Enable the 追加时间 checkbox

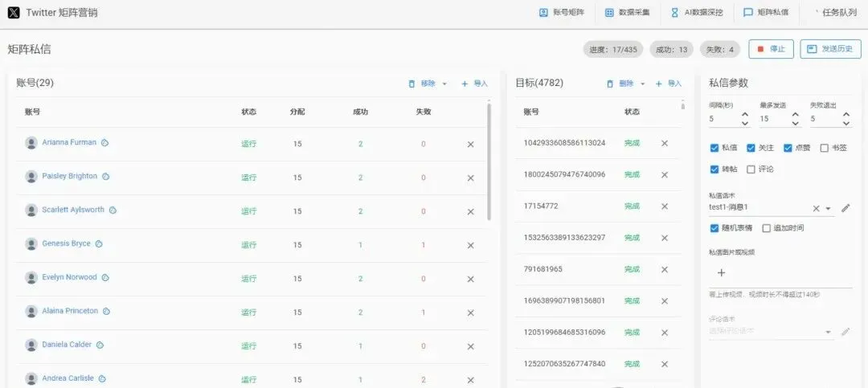click(766, 228)
